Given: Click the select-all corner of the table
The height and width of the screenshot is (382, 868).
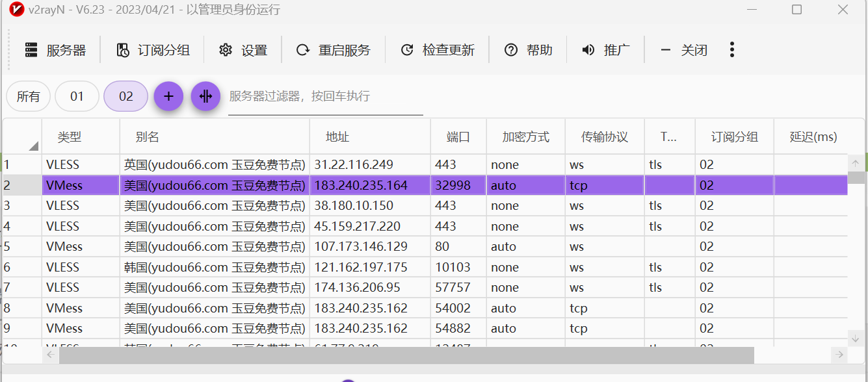Looking at the screenshot, I should tap(22, 137).
